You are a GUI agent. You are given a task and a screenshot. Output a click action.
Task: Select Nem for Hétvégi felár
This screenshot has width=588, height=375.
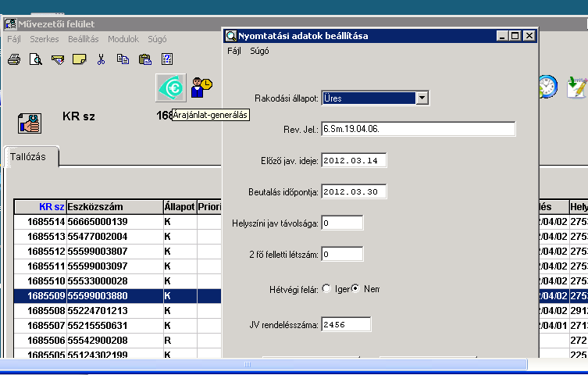pos(355,289)
